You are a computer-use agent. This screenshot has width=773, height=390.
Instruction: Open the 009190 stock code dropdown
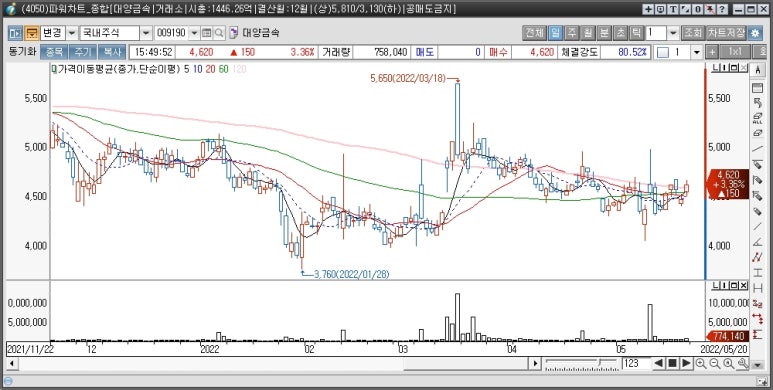click(x=194, y=33)
